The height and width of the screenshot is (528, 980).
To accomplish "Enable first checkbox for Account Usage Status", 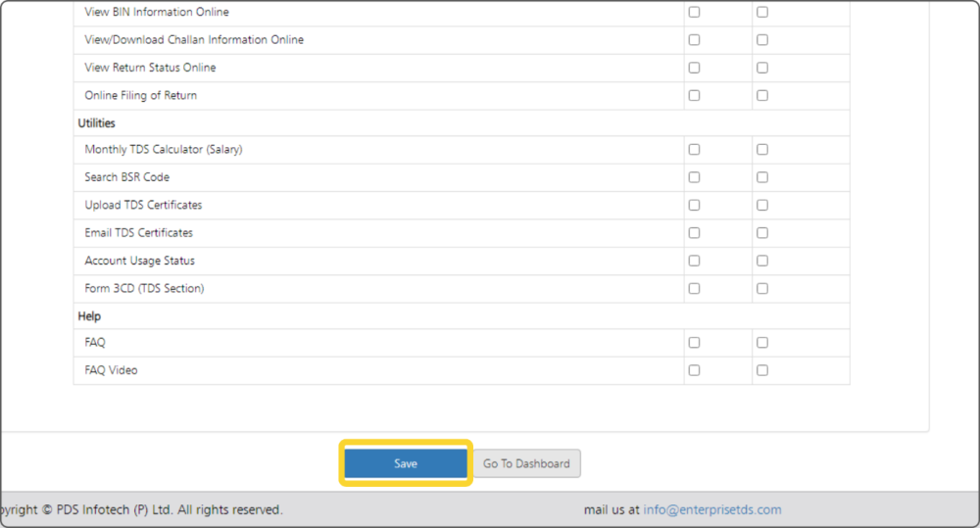I will click(694, 261).
